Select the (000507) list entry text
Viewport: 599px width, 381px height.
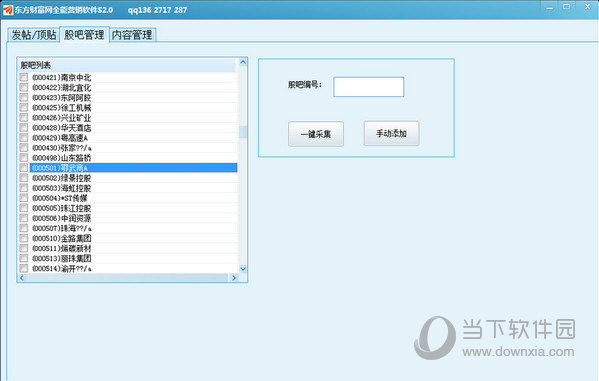point(62,228)
